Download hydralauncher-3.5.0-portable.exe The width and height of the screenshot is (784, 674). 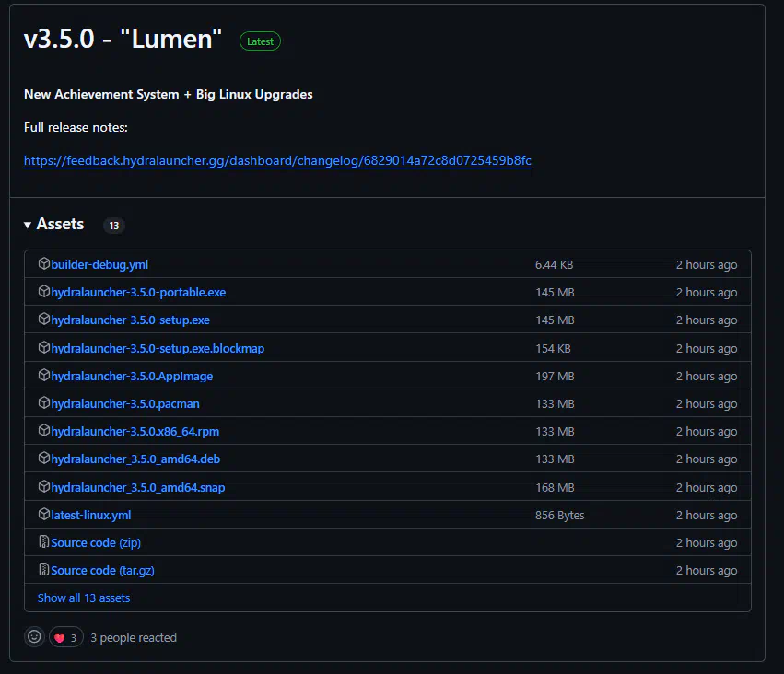138,292
